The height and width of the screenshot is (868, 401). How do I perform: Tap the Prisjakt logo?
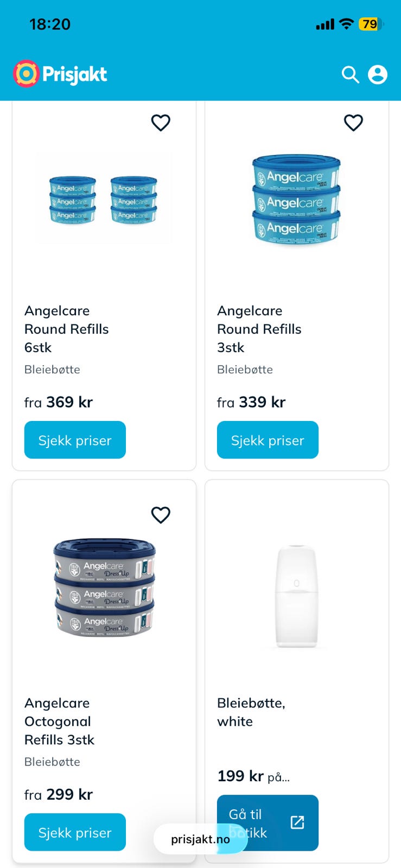(60, 74)
